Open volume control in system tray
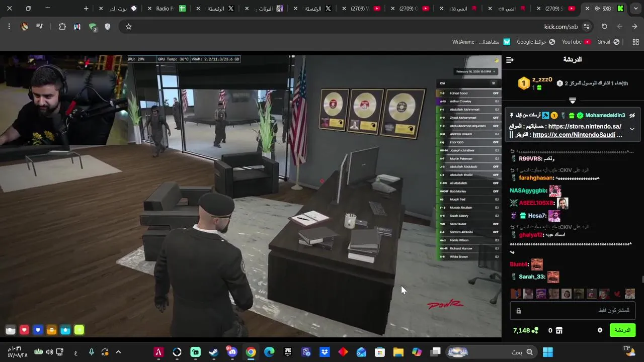 pos(49,352)
